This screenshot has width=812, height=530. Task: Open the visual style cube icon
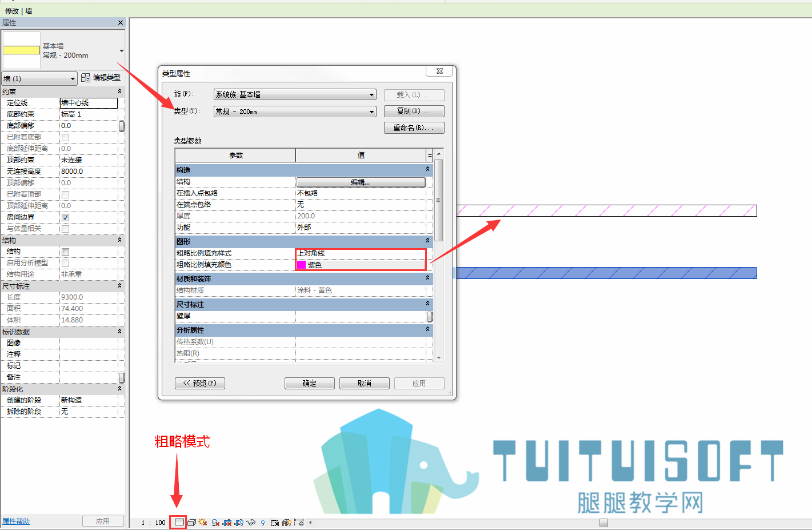click(191, 523)
